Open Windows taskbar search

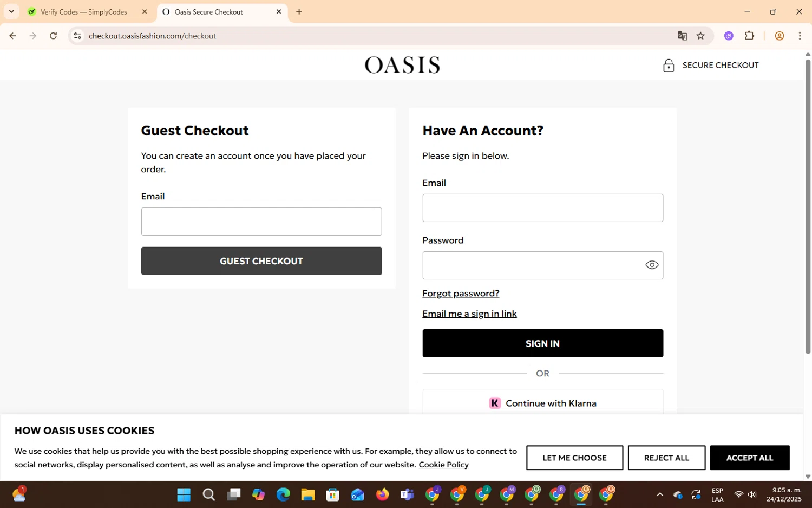[208, 494]
